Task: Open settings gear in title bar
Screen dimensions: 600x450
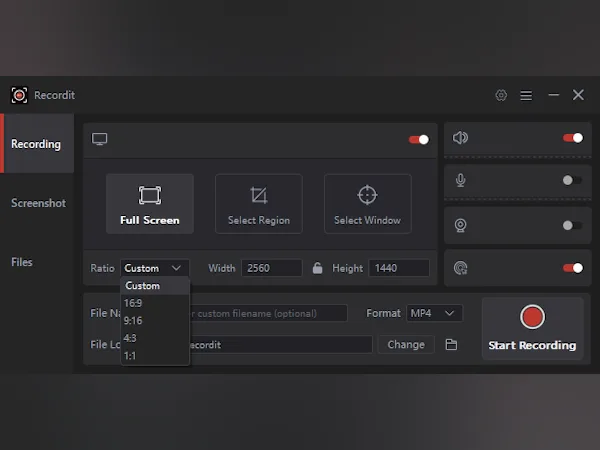Action: (501, 95)
